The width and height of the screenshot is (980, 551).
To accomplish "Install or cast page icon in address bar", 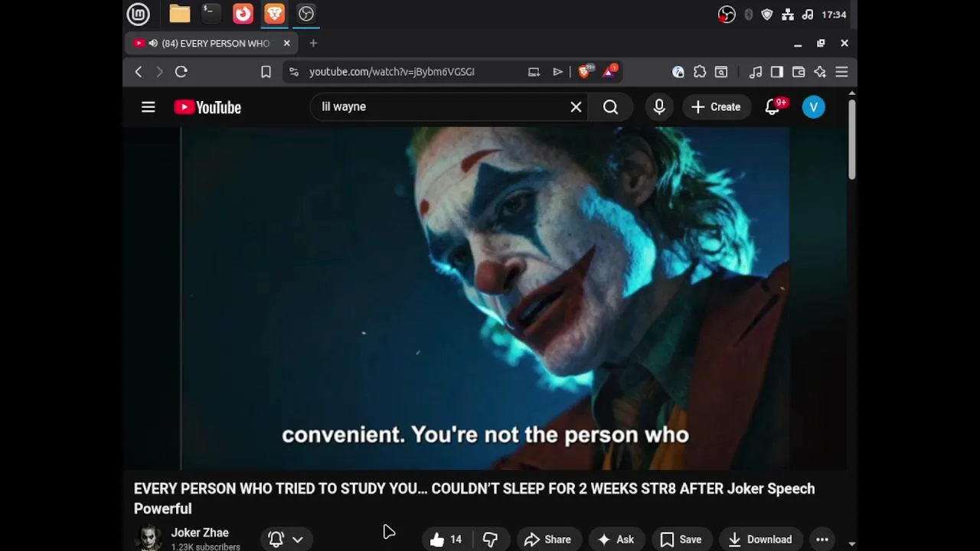I will tap(534, 72).
